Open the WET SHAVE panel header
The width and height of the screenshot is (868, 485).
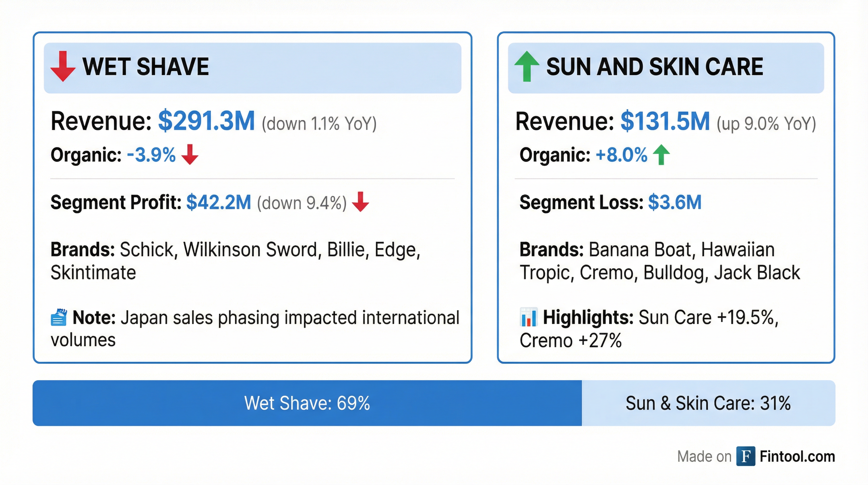(x=147, y=66)
